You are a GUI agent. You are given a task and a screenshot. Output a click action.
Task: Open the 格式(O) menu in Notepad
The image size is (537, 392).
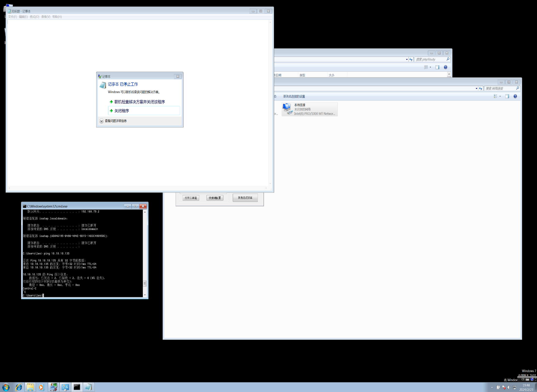(34, 17)
